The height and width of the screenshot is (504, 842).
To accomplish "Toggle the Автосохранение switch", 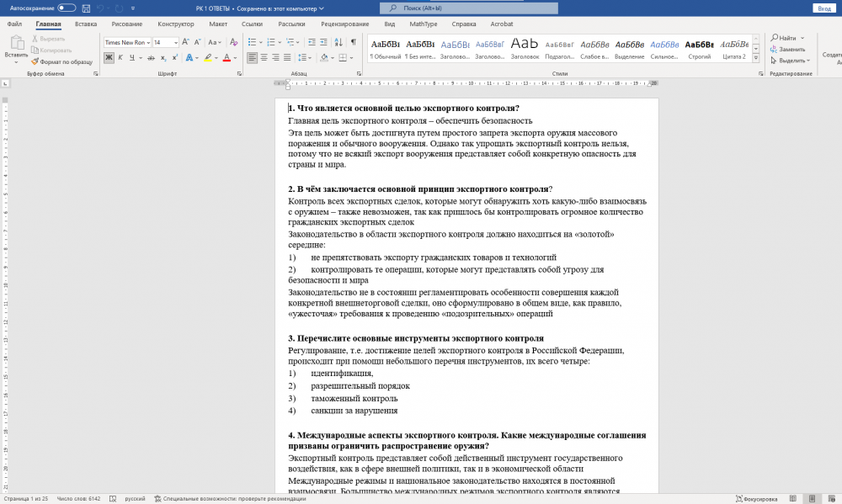I will (67, 8).
